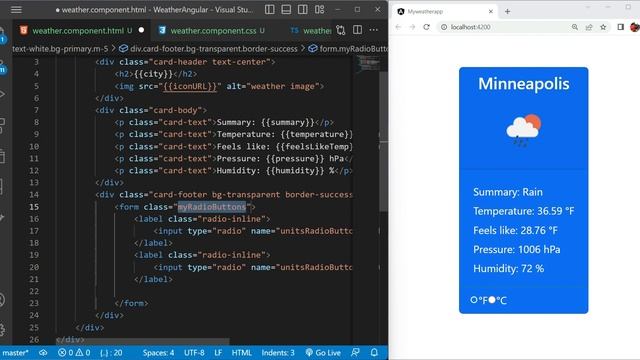The width and height of the screenshot is (640, 360).
Task: Toggle panel layout icon in title bar
Action: [286, 9]
